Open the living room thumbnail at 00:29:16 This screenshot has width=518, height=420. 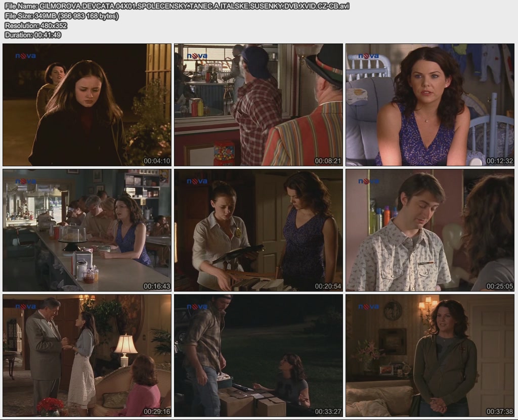(x=87, y=355)
